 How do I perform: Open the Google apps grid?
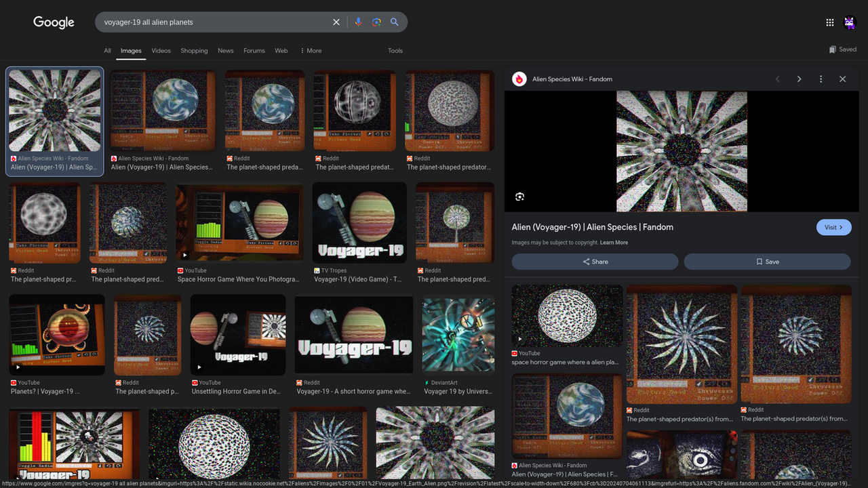830,22
